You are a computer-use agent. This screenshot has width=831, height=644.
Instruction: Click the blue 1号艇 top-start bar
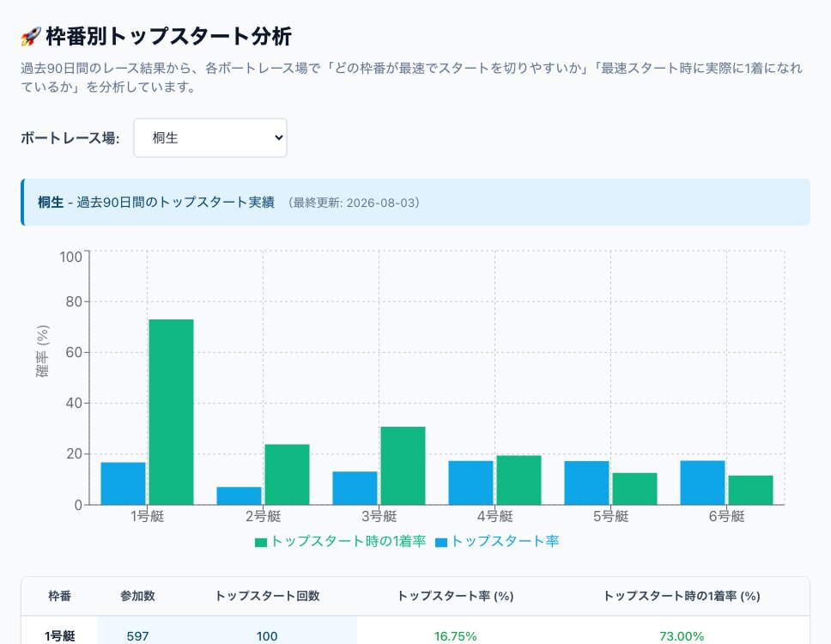[123, 483]
